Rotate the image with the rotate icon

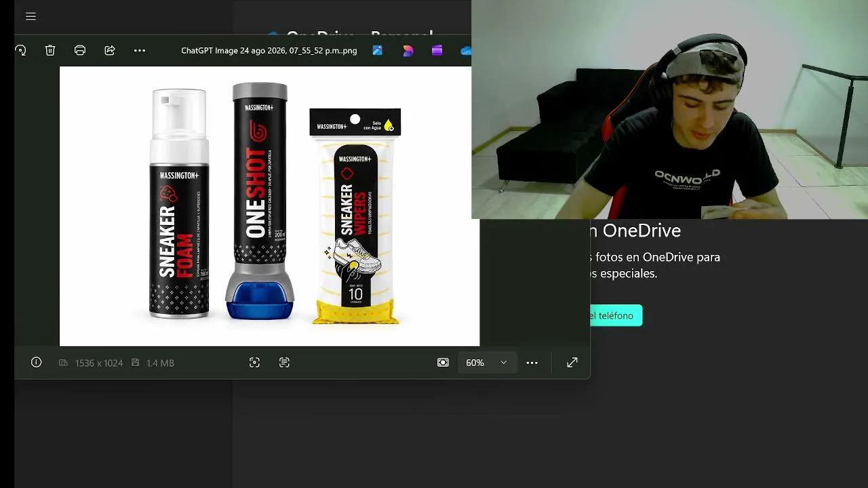(x=21, y=50)
